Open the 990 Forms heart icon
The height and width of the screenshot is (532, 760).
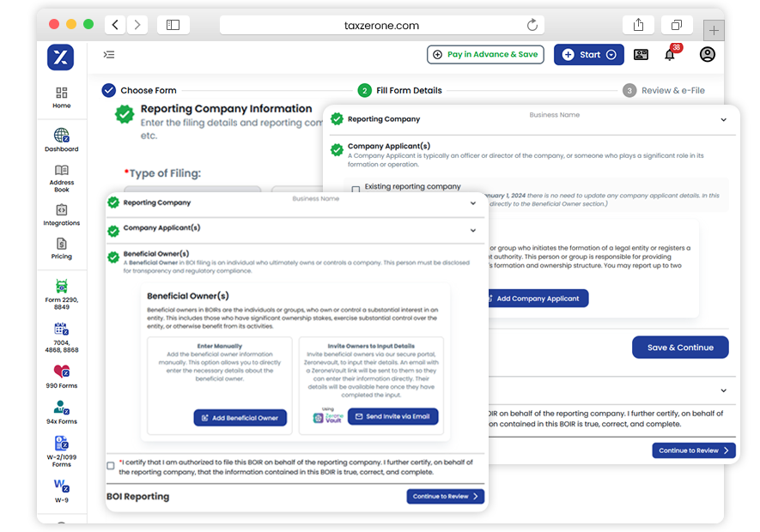(61, 372)
